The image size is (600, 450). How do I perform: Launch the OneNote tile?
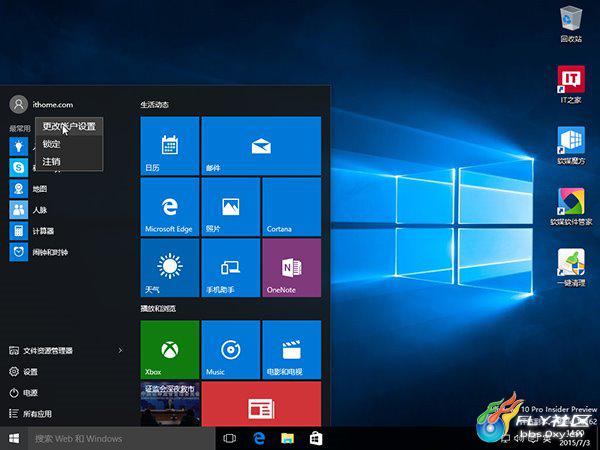click(291, 267)
